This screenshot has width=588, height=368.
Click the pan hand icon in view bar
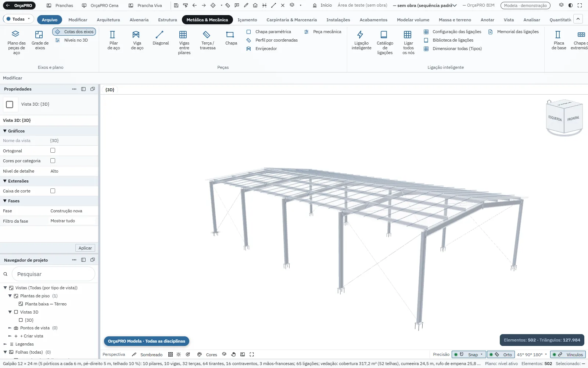pyautogui.click(x=233, y=354)
